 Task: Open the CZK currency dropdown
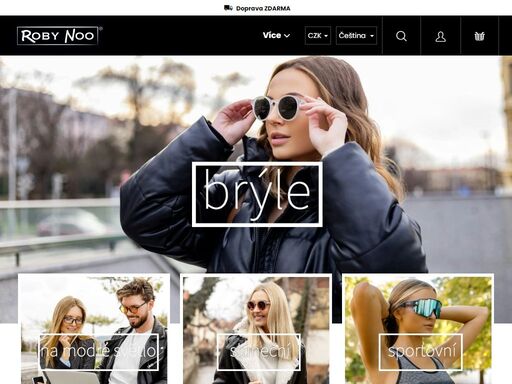pos(318,35)
